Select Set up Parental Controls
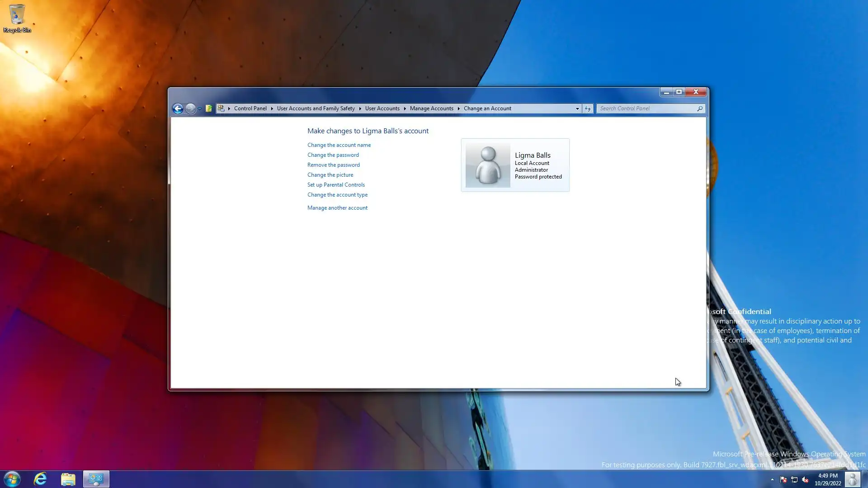Viewport: 868px width, 488px height. click(x=335, y=185)
